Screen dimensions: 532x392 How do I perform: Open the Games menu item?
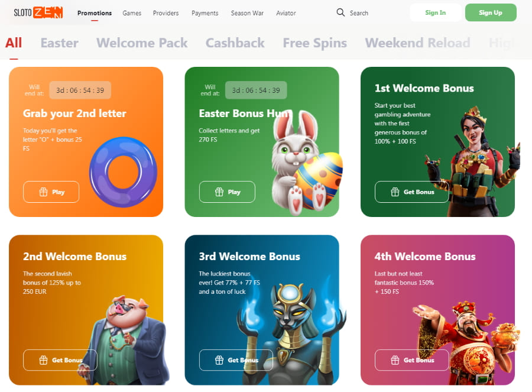point(132,13)
